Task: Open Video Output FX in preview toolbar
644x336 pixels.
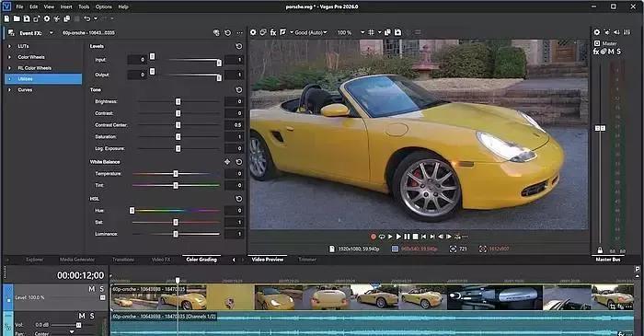Action: [x=273, y=32]
